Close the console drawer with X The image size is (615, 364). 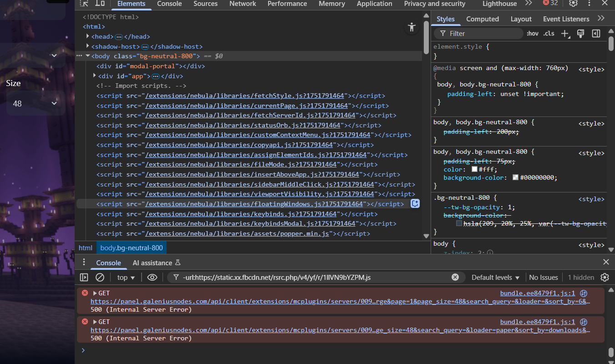coord(606,262)
